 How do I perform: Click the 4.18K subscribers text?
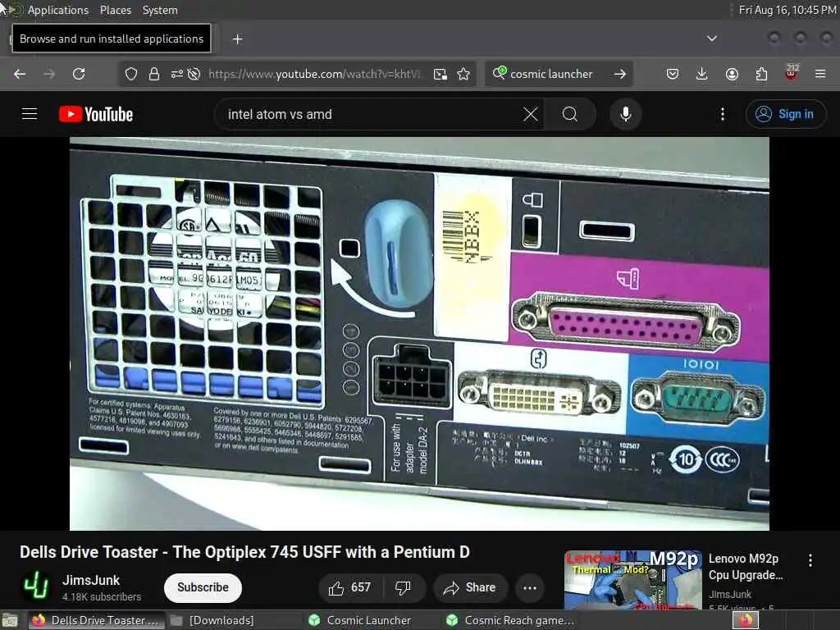(x=102, y=597)
